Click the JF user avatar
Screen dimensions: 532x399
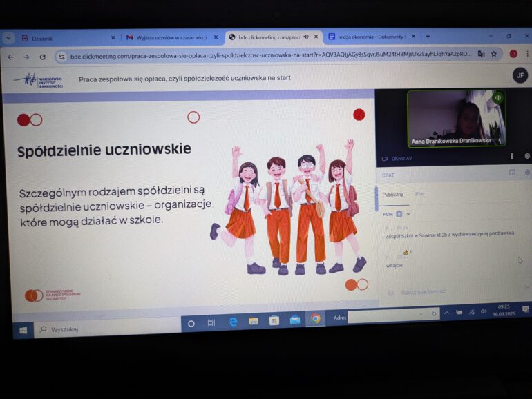[520, 75]
